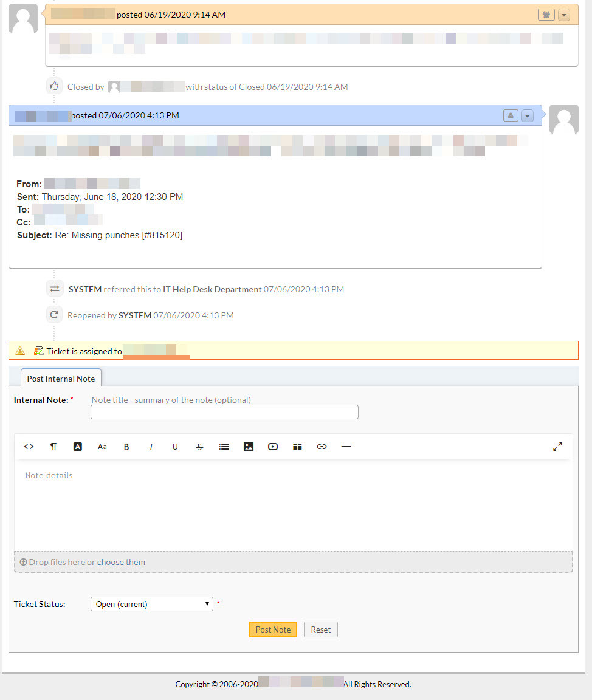Insert a video into the note
This screenshot has width=592, height=700.
click(x=273, y=447)
